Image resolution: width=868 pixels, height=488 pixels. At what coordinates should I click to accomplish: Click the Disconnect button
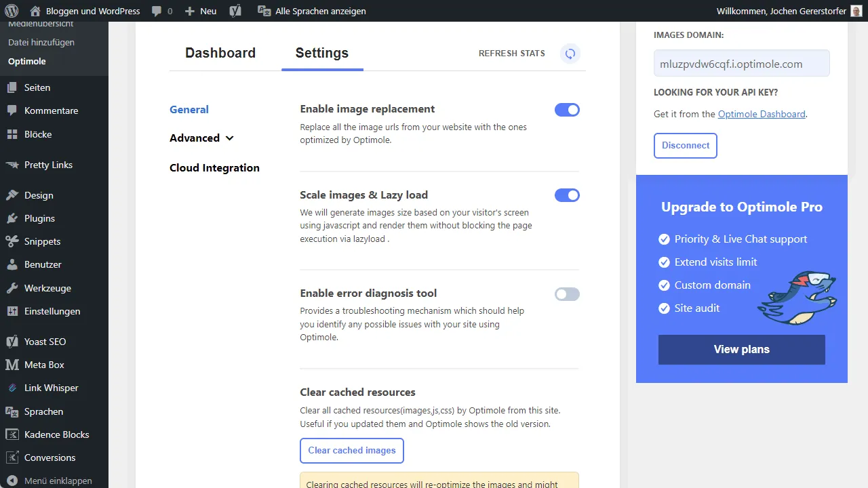click(686, 146)
